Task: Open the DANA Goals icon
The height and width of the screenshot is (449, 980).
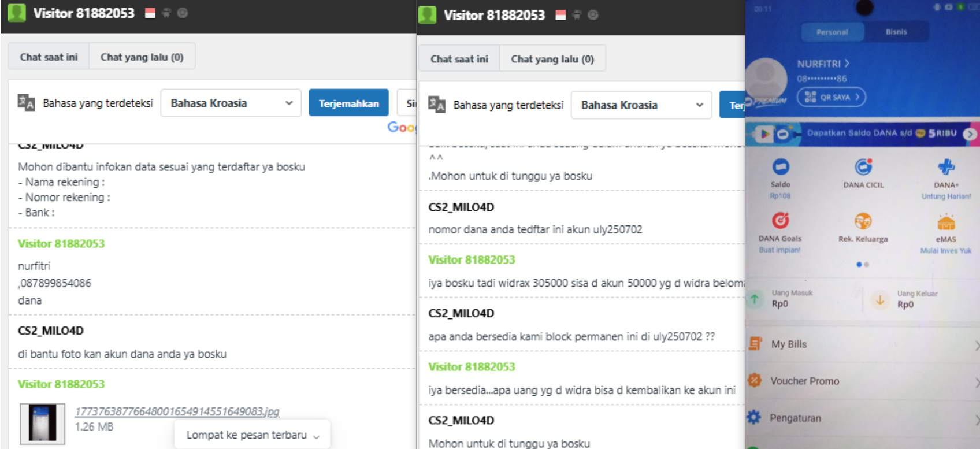Action: (x=781, y=220)
